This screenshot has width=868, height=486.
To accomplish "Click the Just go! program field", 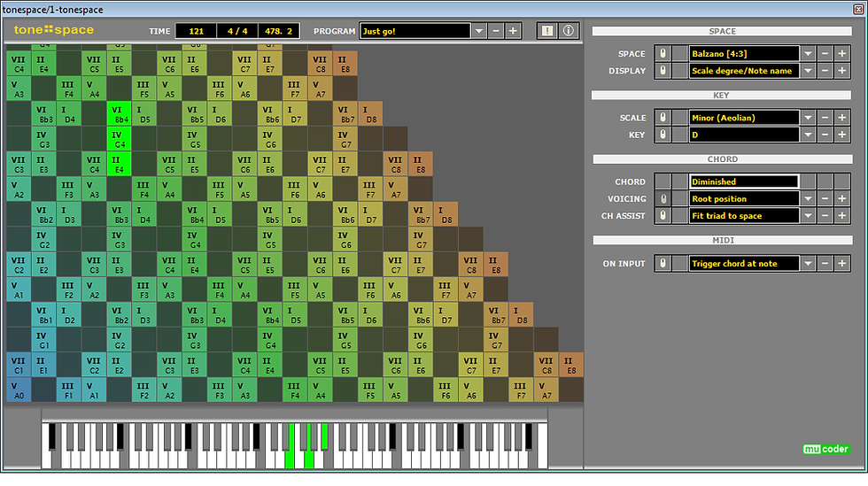I will [415, 31].
